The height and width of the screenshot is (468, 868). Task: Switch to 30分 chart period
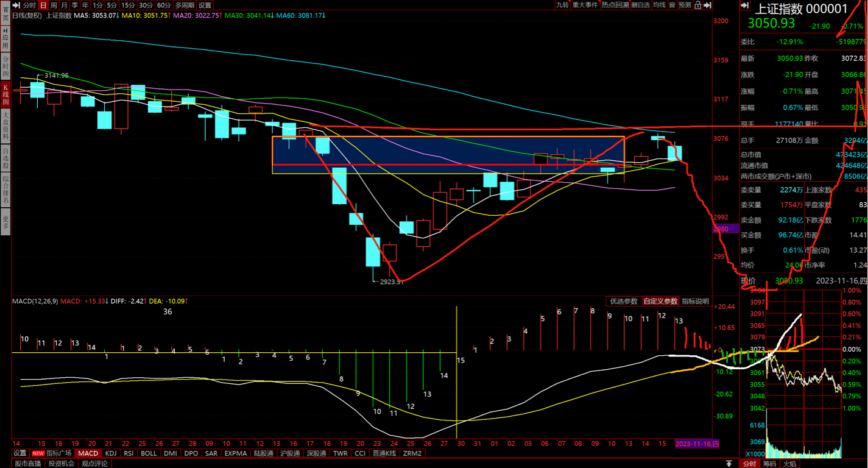coord(146,5)
